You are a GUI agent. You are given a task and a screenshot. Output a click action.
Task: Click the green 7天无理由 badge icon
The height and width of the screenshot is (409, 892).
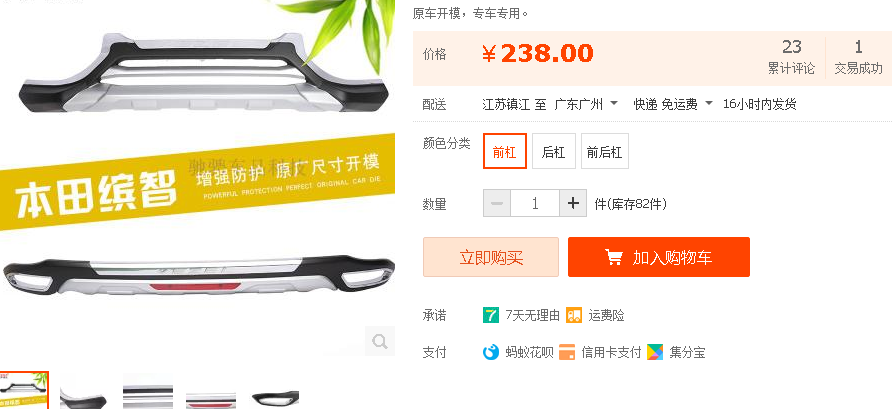(490, 315)
